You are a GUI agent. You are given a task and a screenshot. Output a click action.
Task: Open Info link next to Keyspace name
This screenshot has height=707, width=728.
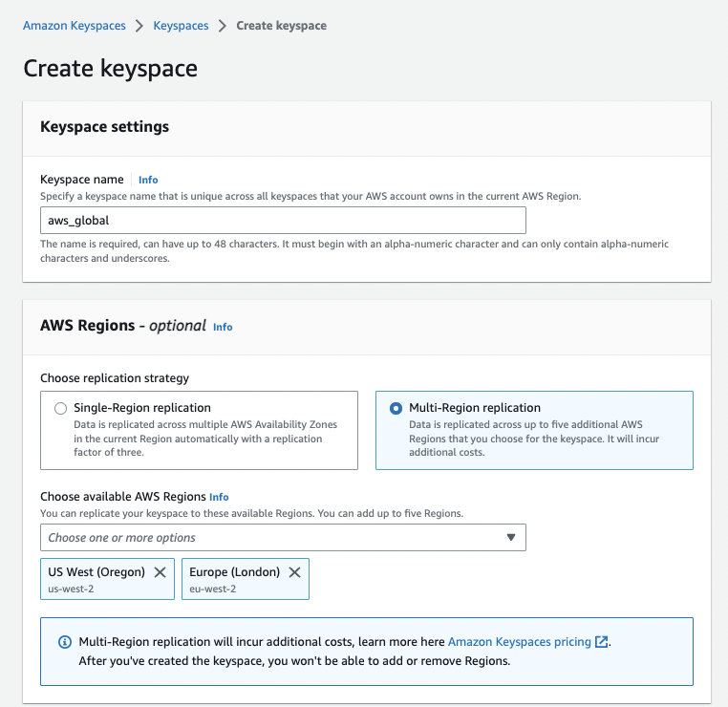pos(148,180)
